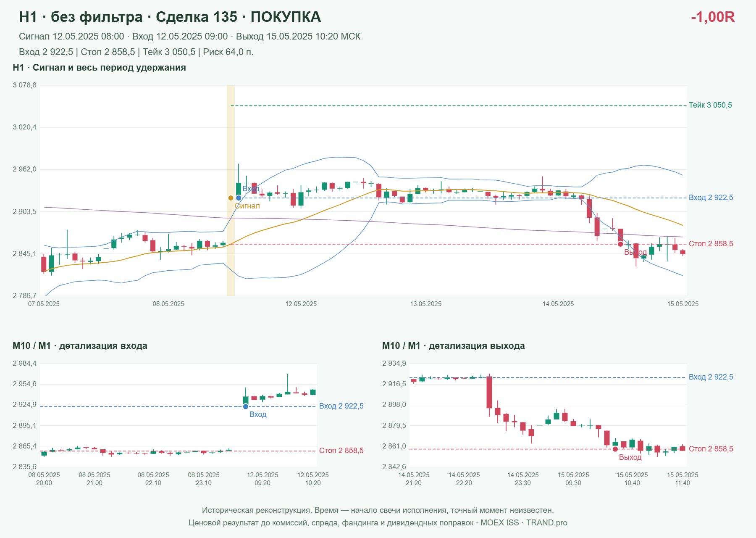Click the 2 786,7 price on the H1 axis
This screenshot has width=756, height=538.
coord(24,295)
